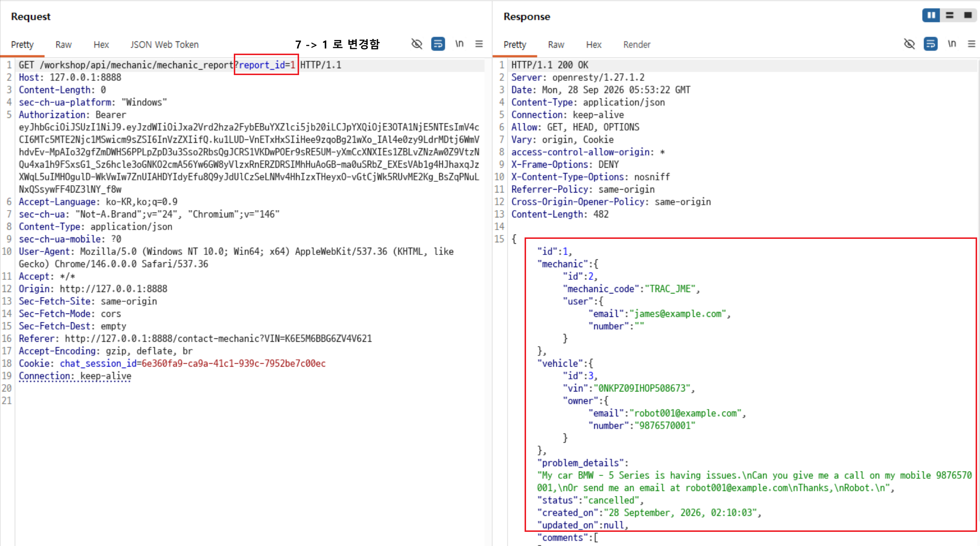Toggle word wrap icon in Request panel
Image resolution: width=980 pixels, height=546 pixels.
[x=438, y=44]
